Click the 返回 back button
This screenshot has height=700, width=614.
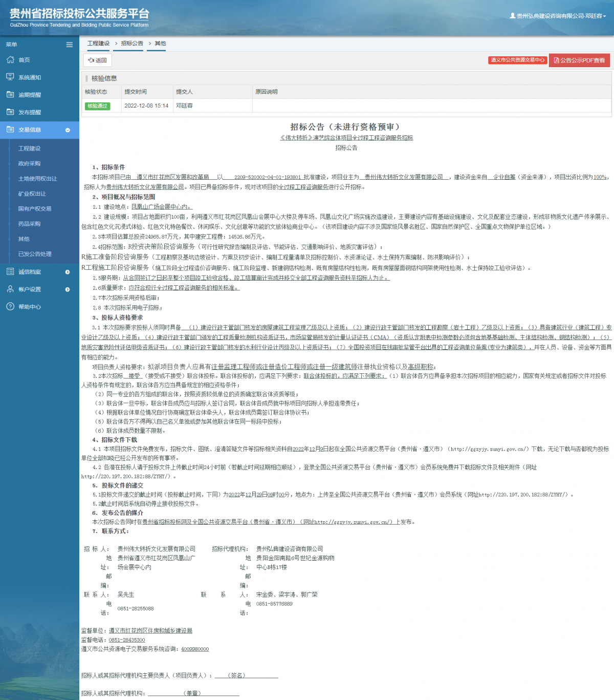pos(97,60)
